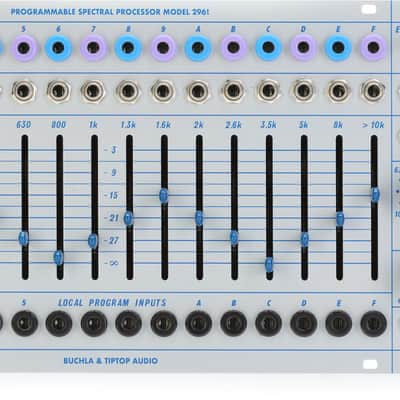Click the blue jack labeled A
Image resolution: width=400 pixels, height=400 pixels.
[198, 48]
